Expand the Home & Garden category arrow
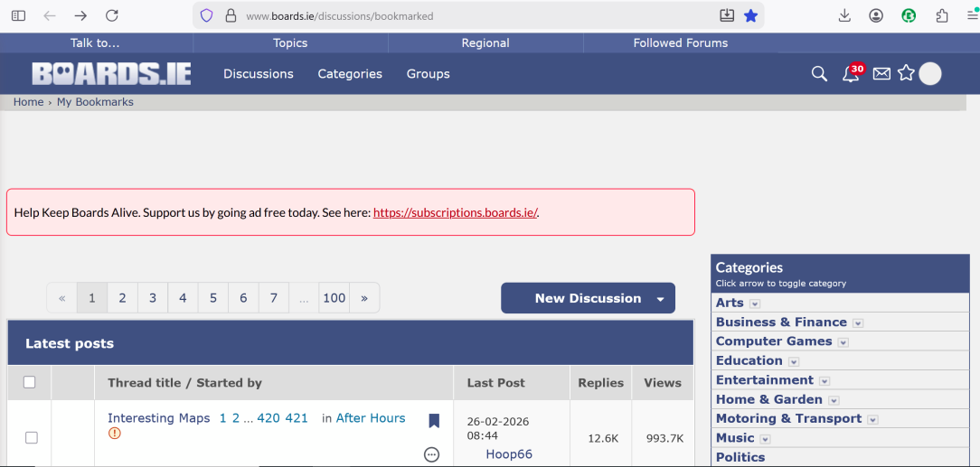 (x=834, y=400)
